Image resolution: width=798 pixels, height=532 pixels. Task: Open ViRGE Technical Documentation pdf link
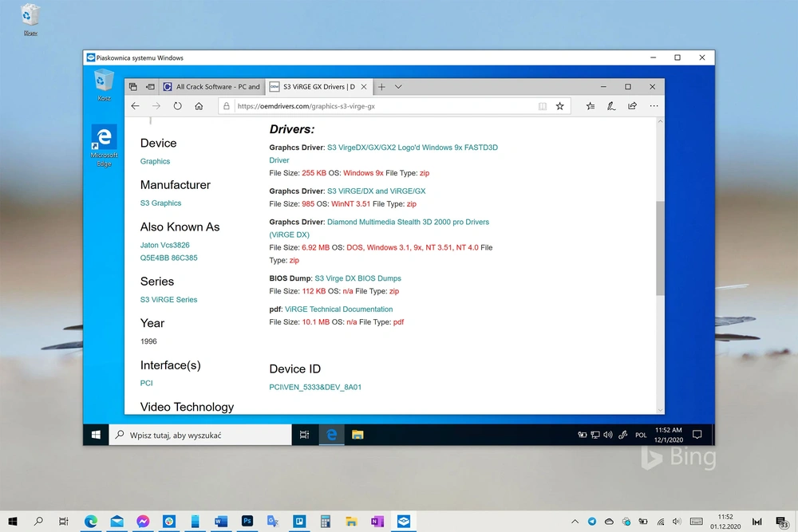(x=338, y=309)
